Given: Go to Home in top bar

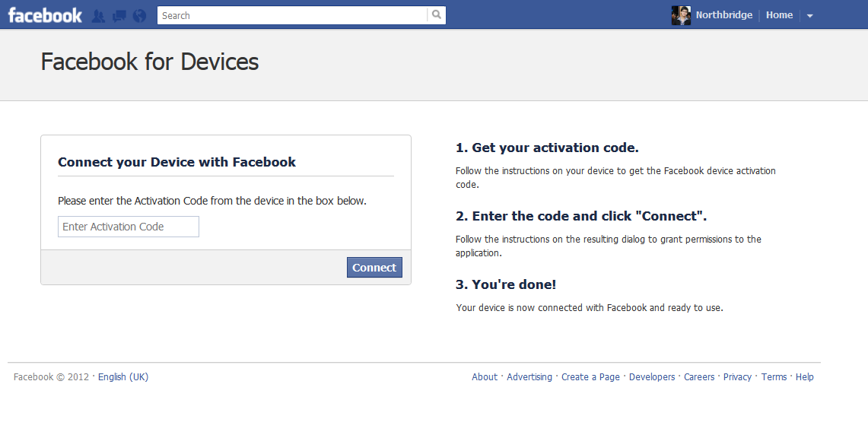Looking at the screenshot, I should (779, 15).
